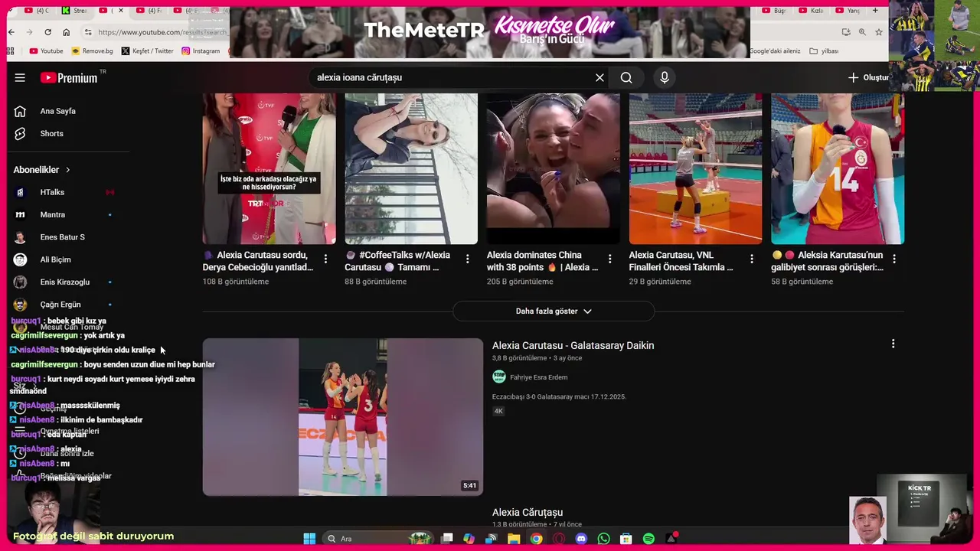The image size is (980, 551).
Task: Switch to the Kick 'Stre' tab
Action: [74, 11]
